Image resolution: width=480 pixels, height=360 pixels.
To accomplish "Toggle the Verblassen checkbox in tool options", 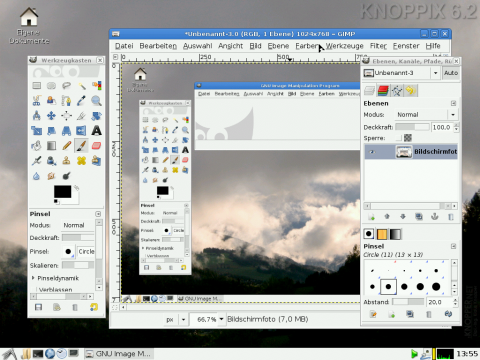I will [35, 289].
